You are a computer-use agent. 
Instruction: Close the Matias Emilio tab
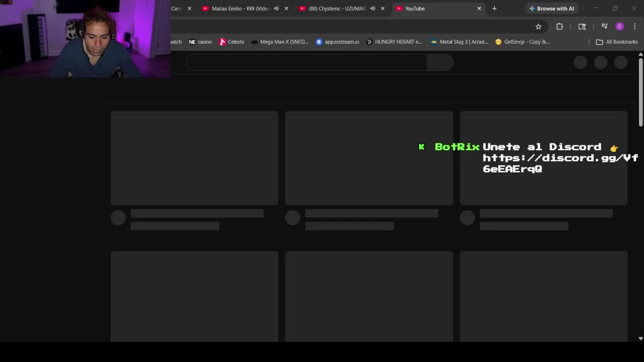pos(286,9)
